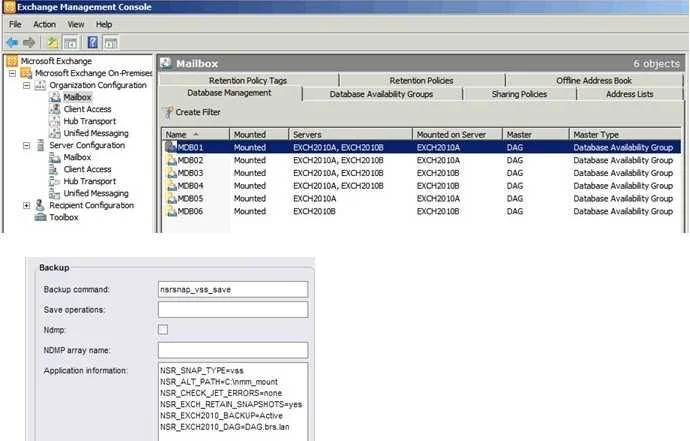Viewport: 690px width, 441px height.
Task: Click the Save operations input field
Action: (233, 310)
